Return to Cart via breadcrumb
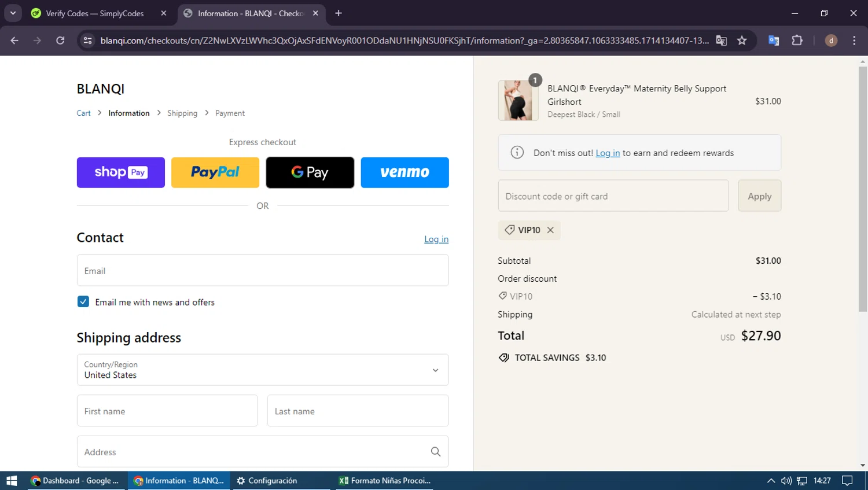 tap(83, 113)
